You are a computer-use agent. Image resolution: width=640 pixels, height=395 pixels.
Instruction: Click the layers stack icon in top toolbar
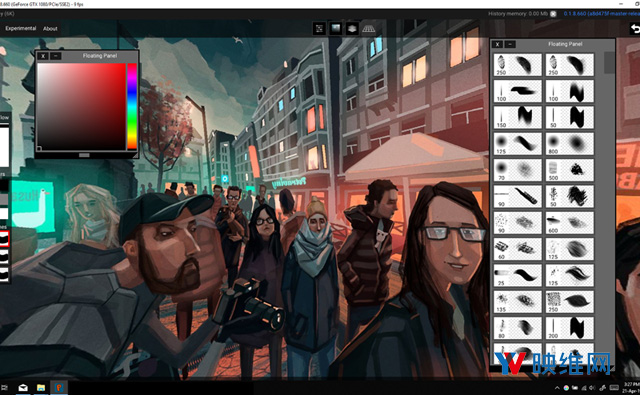pyautogui.click(x=352, y=28)
